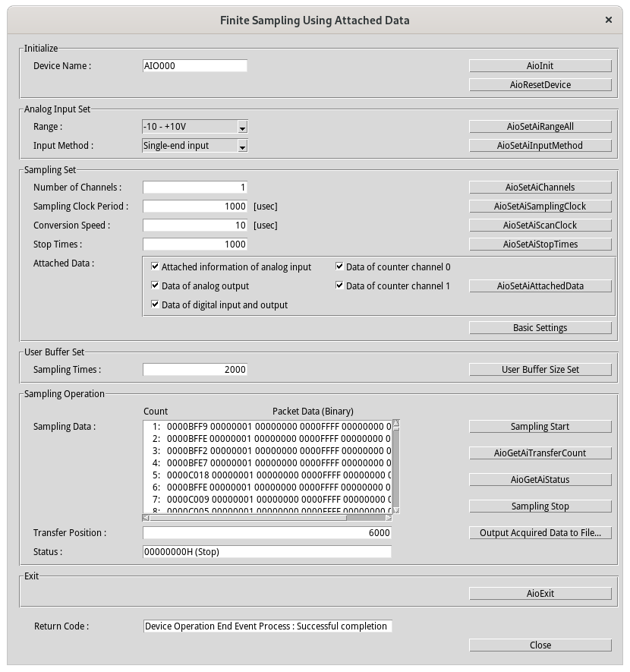The height and width of the screenshot is (672, 630).
Task: Click the Device Name input field
Action: pos(194,66)
